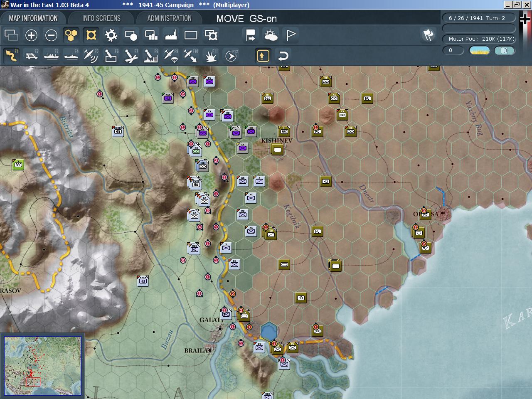Click the sky and wheat weather indicator

pos(479,51)
